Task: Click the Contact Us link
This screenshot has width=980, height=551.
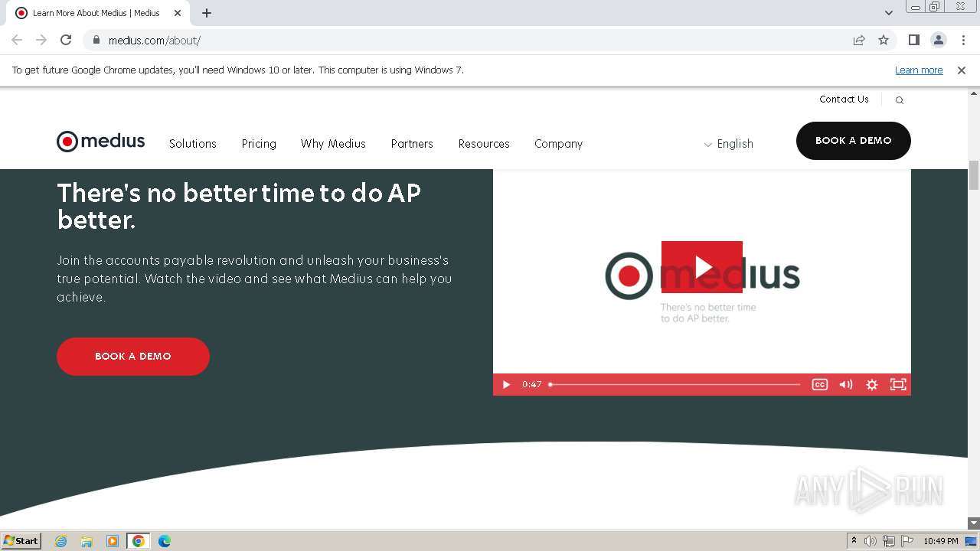Action: 844,99
